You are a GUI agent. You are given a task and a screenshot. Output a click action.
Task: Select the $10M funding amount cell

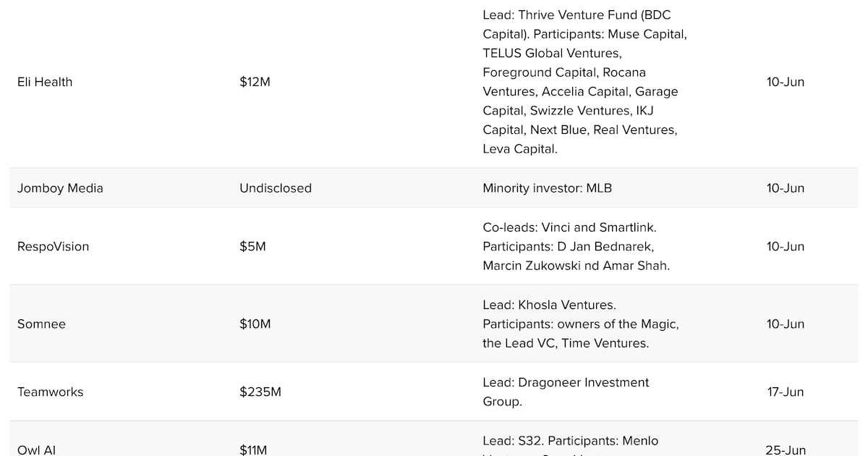point(255,324)
